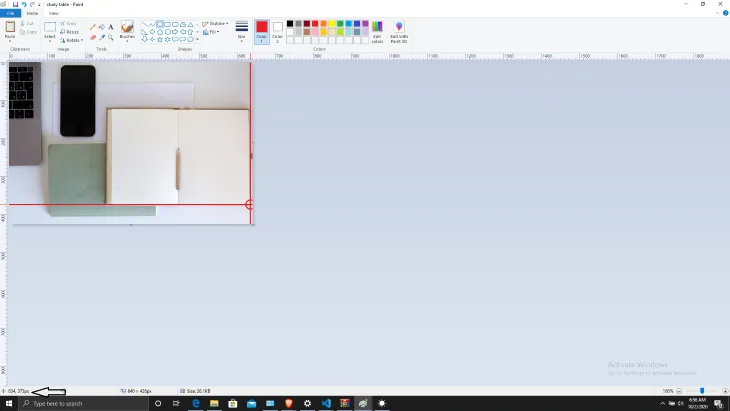Choose the Triangle shape

(190, 24)
